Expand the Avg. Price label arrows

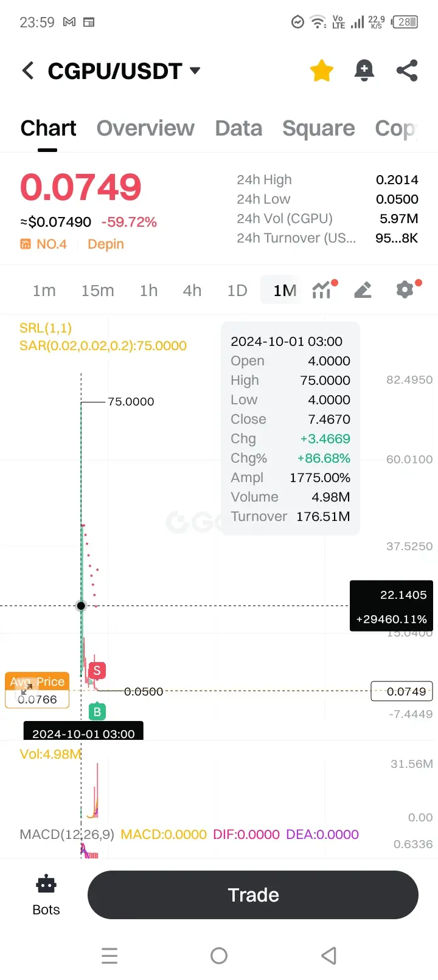[27, 690]
